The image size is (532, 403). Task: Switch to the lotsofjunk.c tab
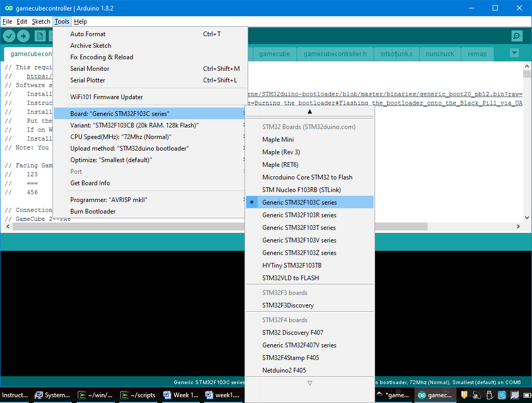397,54
